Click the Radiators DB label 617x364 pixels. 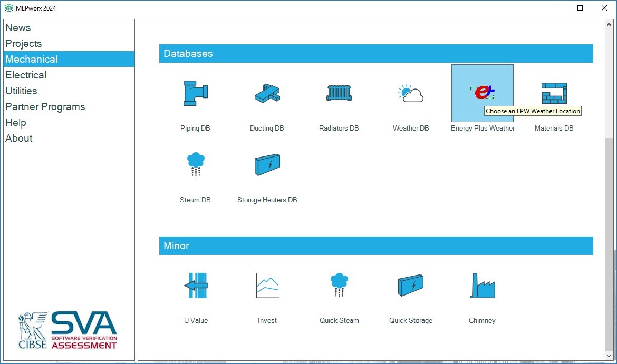point(339,128)
